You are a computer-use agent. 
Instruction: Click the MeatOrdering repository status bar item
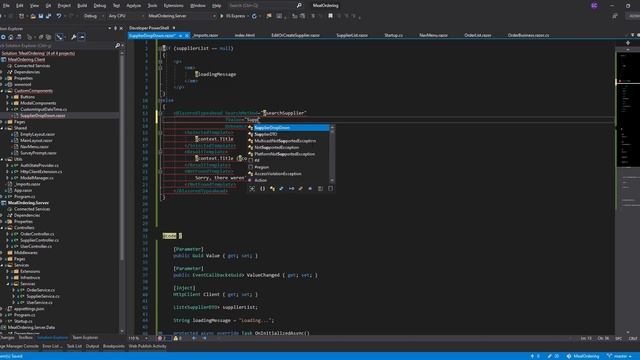[583, 356]
